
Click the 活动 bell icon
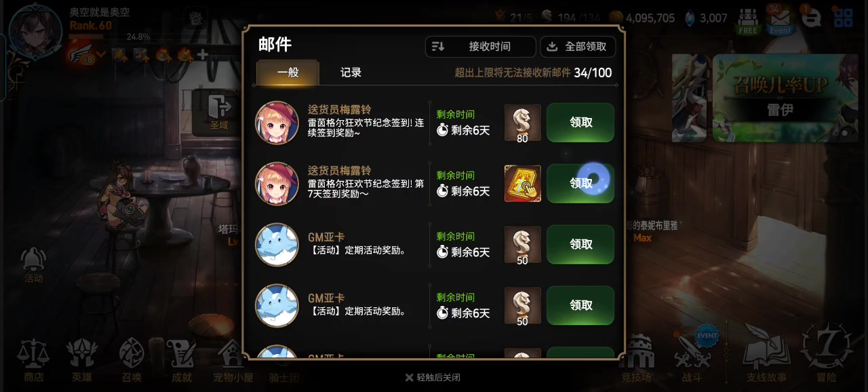tap(33, 265)
